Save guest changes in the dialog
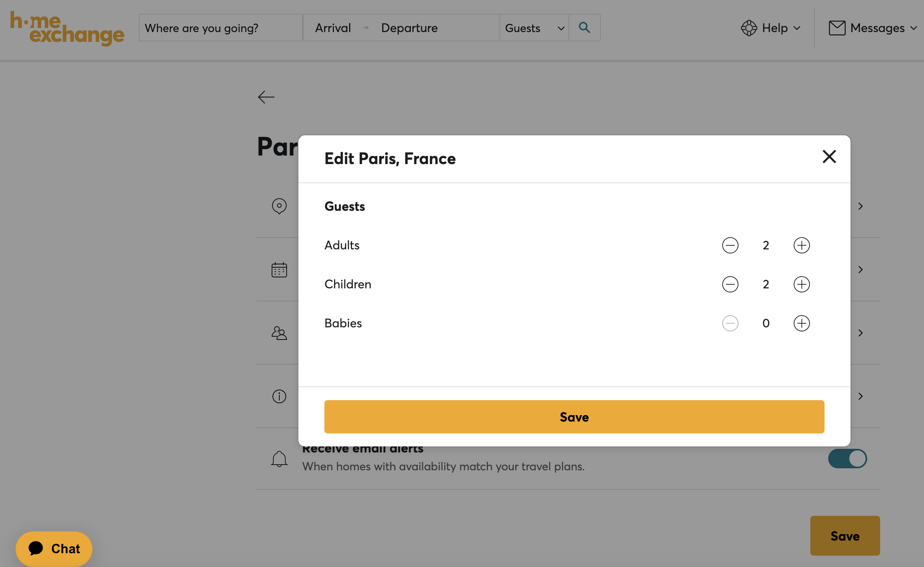Image resolution: width=924 pixels, height=567 pixels. point(574,417)
